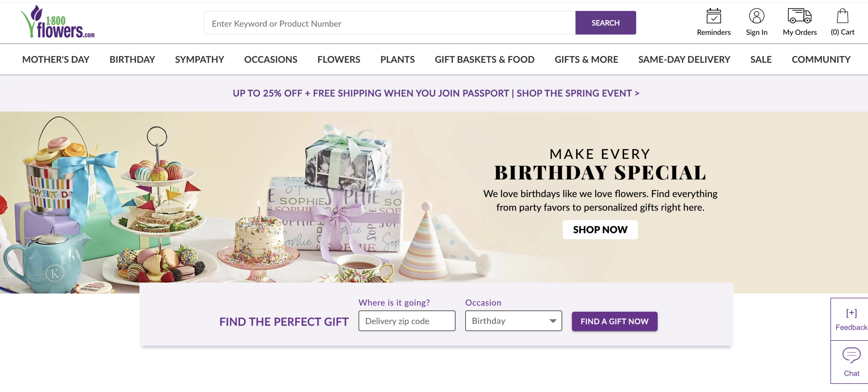This screenshot has height=392, width=868.
Task: Click the Passport spring event promo link
Action: tap(436, 93)
